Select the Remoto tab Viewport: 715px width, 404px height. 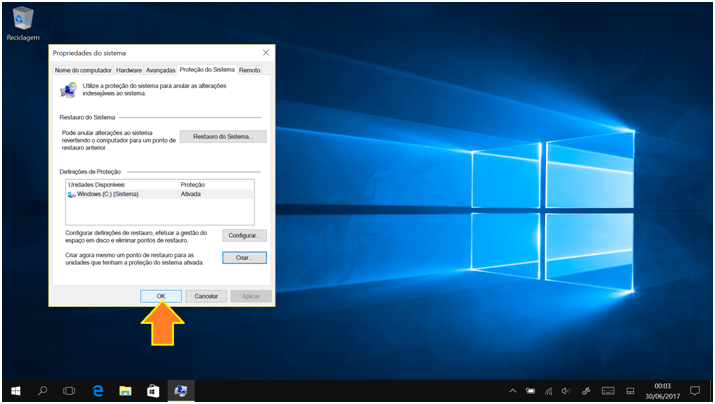tap(250, 71)
